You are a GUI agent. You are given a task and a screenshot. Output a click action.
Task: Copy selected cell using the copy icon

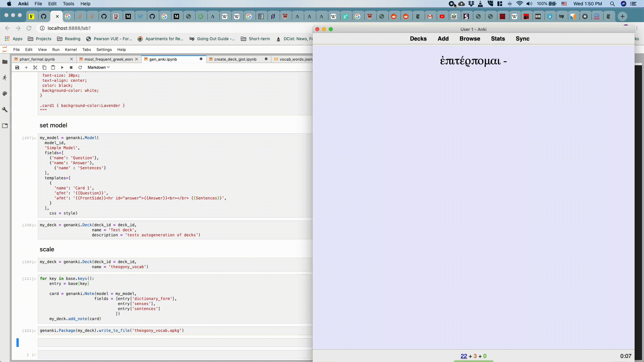tap(44, 67)
